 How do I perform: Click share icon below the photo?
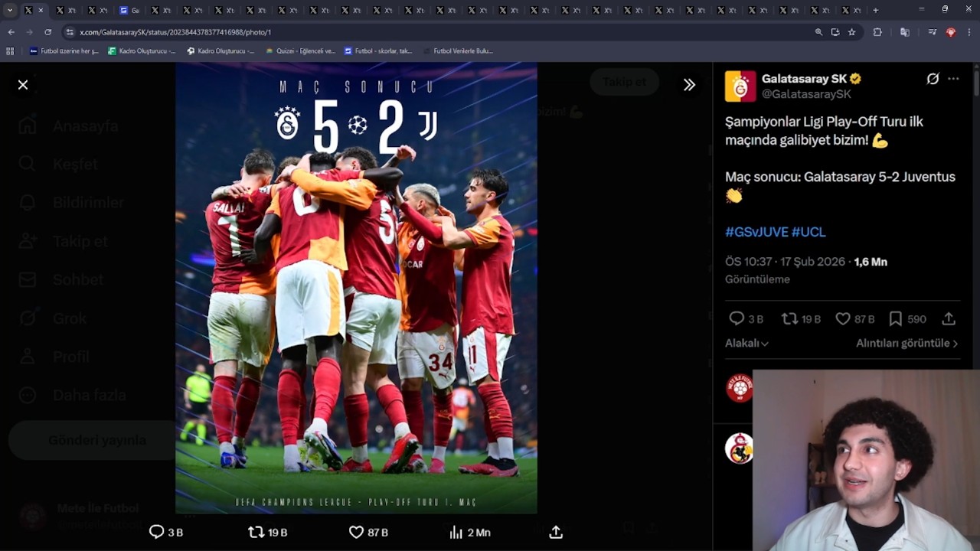(556, 532)
